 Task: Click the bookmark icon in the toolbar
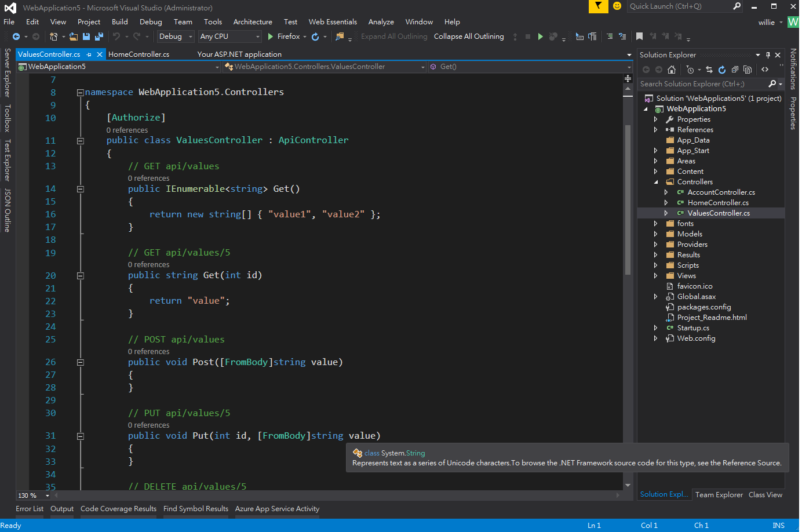pyautogui.click(x=639, y=37)
